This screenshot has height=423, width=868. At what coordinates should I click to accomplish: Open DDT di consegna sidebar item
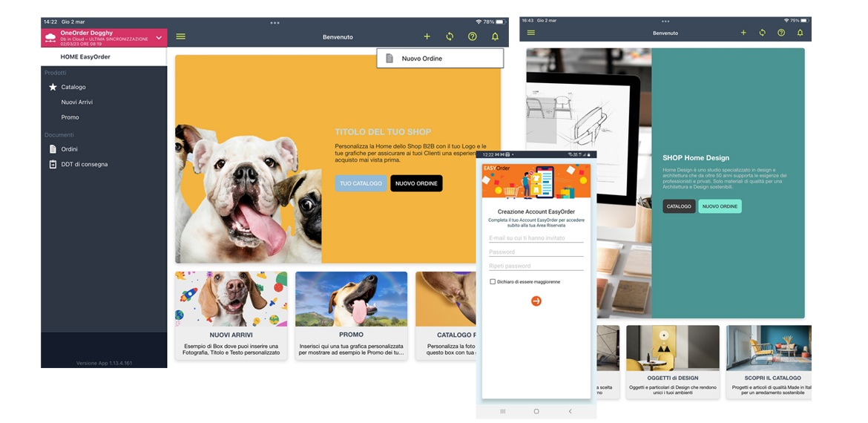(84, 164)
